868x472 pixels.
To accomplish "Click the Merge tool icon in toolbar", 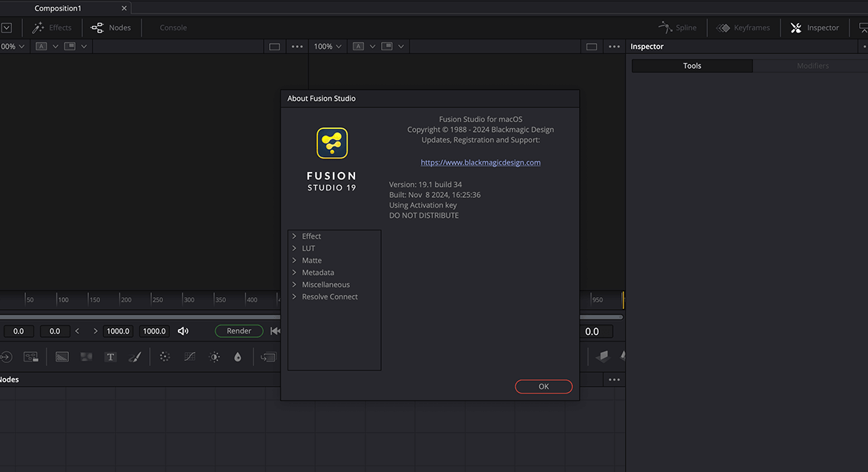I will point(268,357).
